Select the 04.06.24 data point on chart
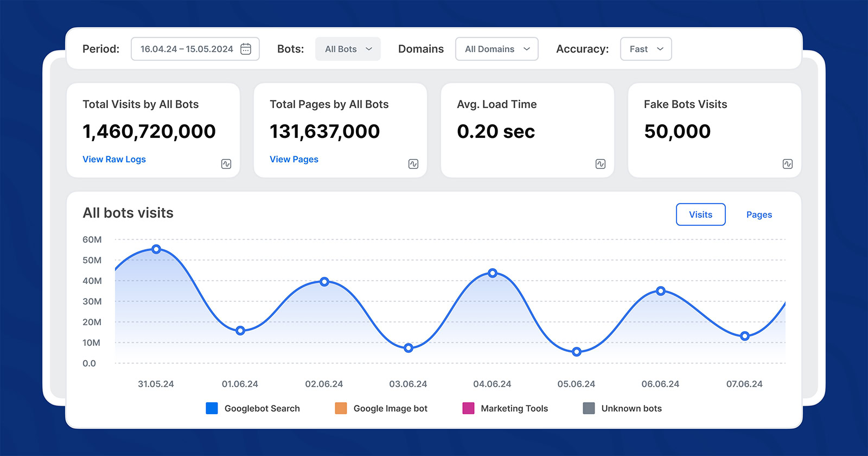Image resolution: width=868 pixels, height=456 pixels. tap(493, 273)
